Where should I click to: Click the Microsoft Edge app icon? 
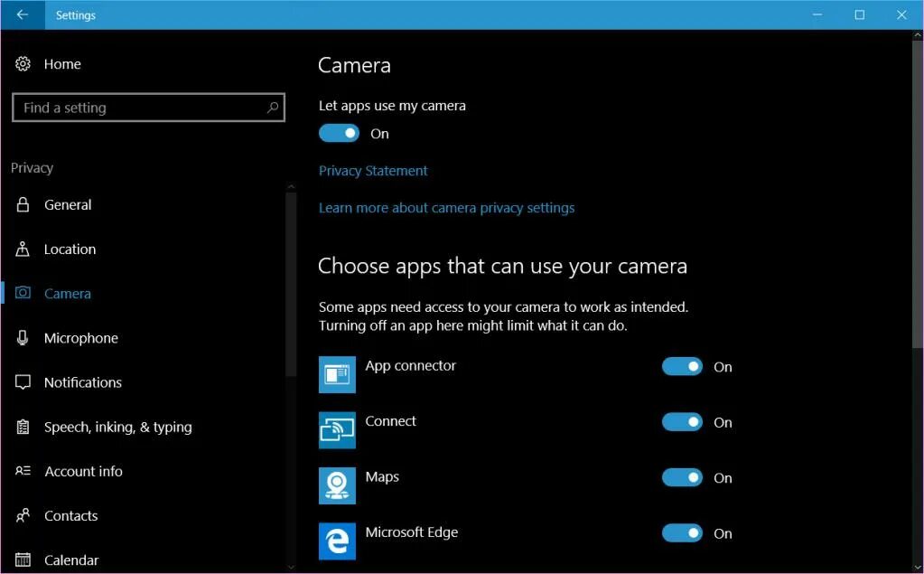tap(337, 541)
